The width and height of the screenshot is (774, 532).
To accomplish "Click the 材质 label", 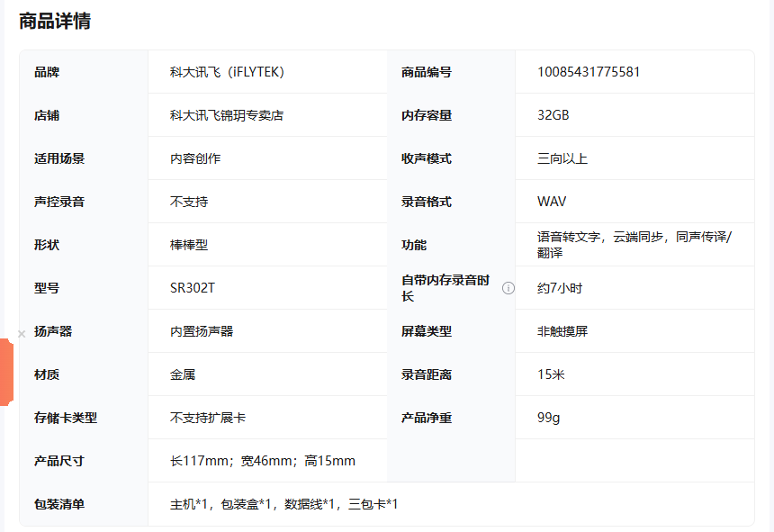I will (47, 374).
